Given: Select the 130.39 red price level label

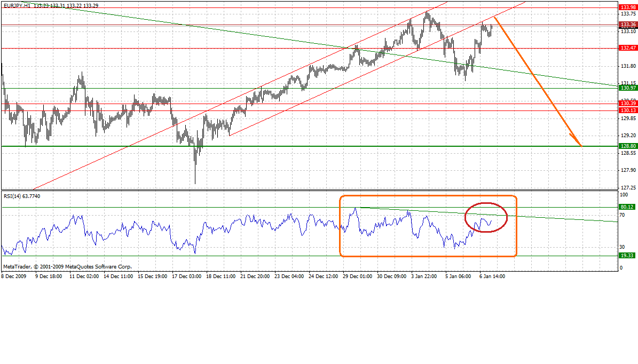Looking at the screenshot, I should click(628, 104).
